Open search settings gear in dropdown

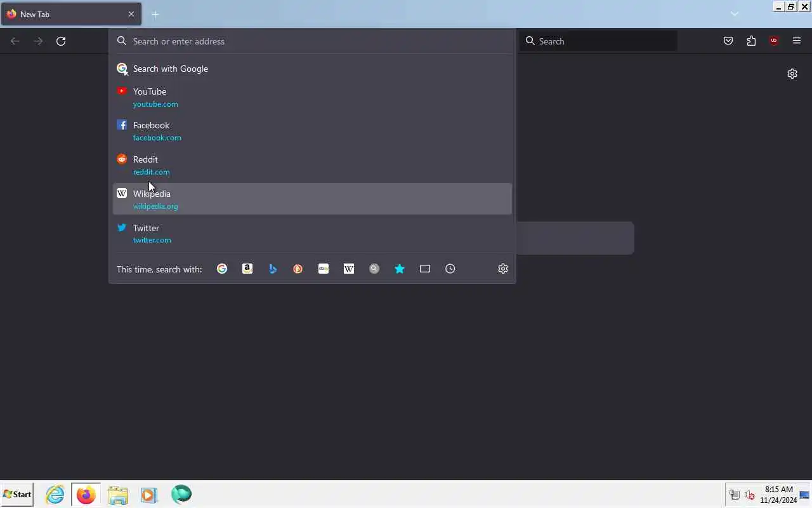pyautogui.click(x=503, y=269)
